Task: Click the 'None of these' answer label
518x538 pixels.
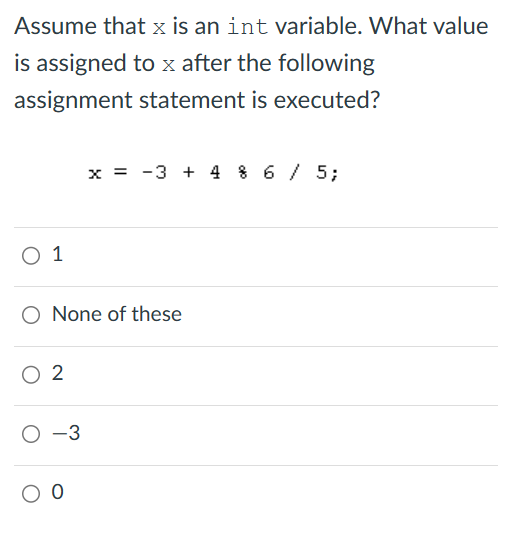Action: click(x=117, y=314)
